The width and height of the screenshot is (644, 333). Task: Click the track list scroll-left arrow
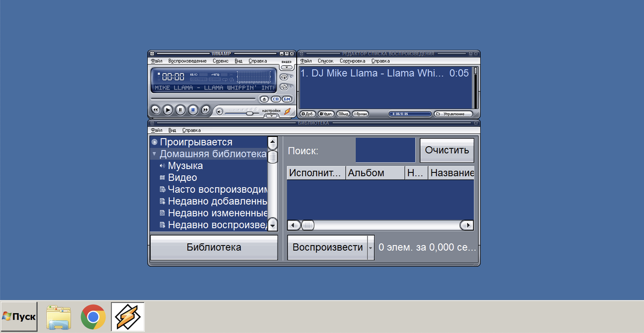tap(293, 226)
